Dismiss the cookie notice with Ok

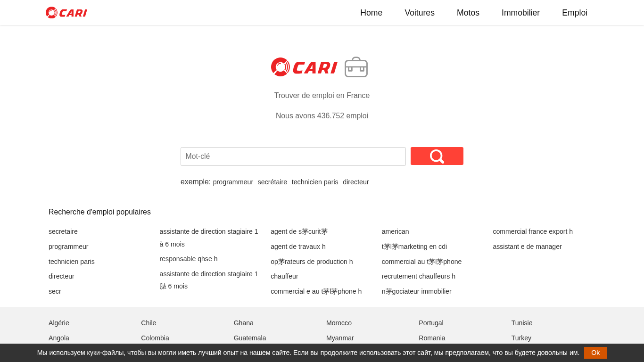click(x=595, y=353)
